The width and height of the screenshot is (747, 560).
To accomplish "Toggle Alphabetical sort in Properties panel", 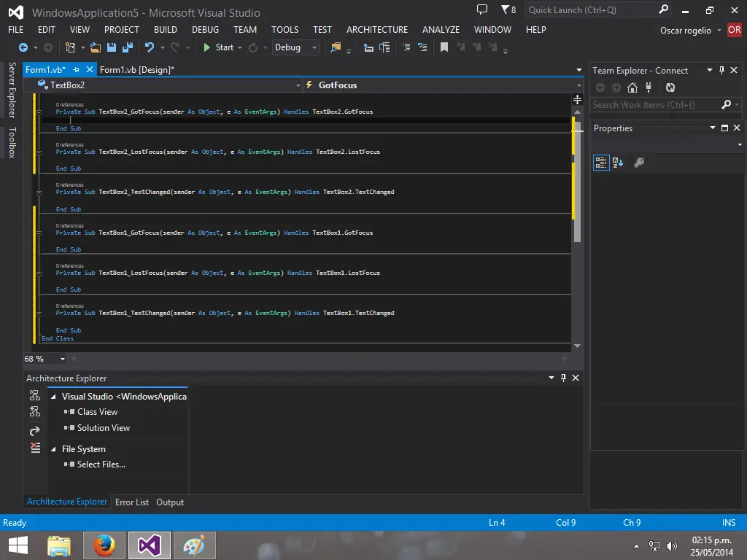I will point(618,163).
